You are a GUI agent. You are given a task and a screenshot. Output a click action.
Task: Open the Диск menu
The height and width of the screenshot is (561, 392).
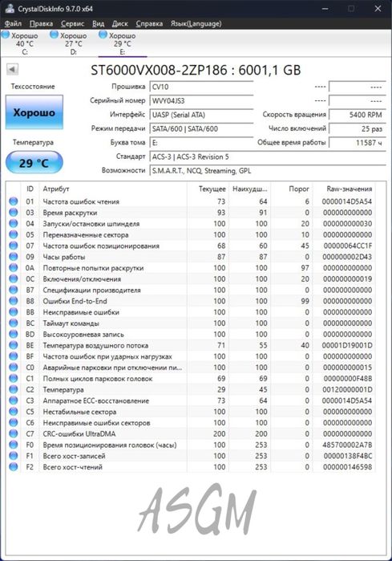coord(119,23)
